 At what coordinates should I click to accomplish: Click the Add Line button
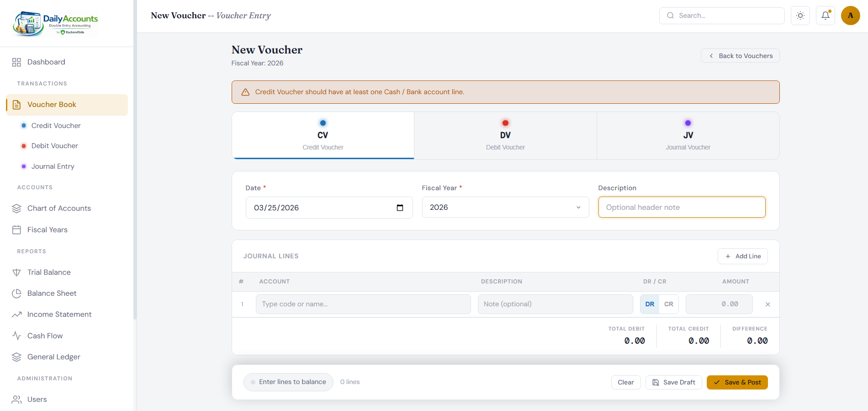pyautogui.click(x=743, y=256)
